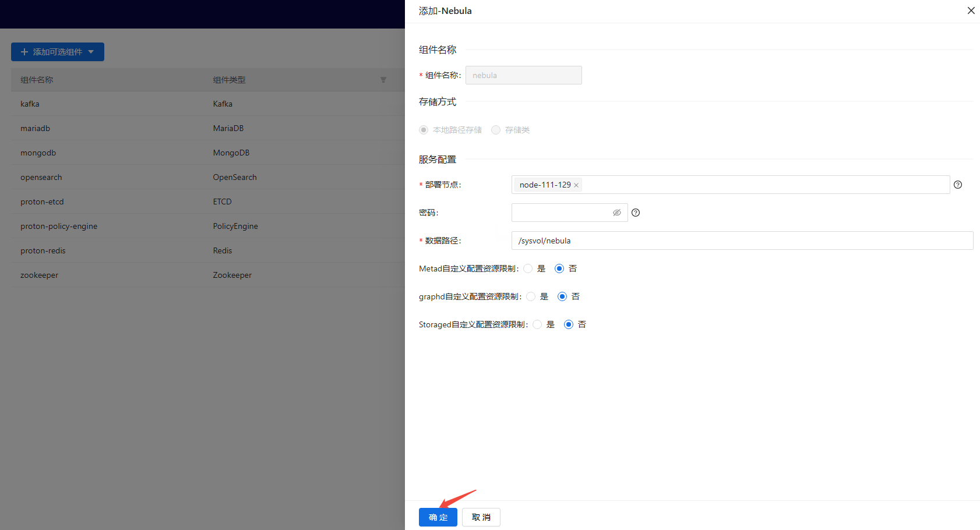
Task: Click the 确定 button
Action: pos(438,517)
